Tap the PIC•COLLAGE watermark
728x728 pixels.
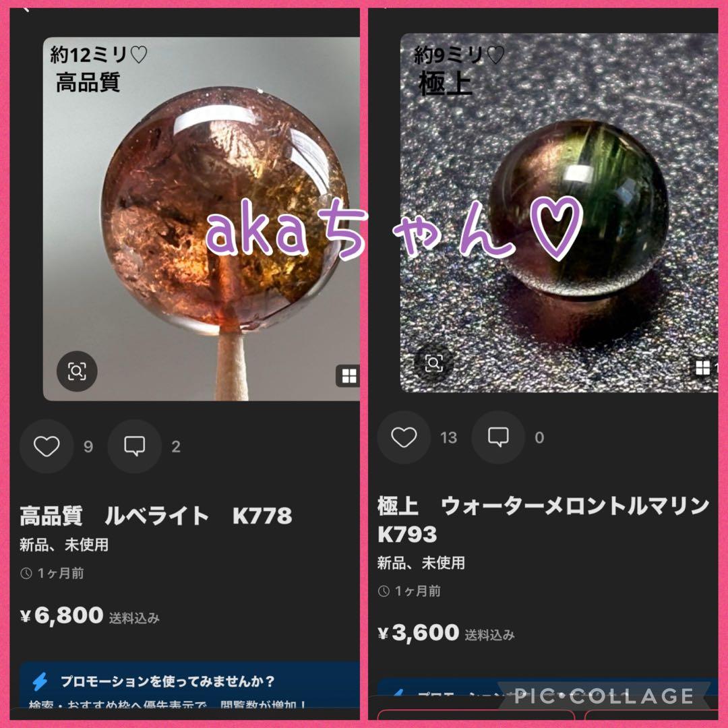[603, 696]
